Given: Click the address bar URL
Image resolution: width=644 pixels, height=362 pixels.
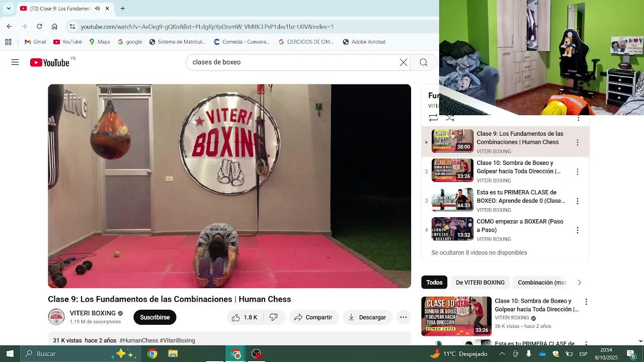Looking at the screenshot, I should tap(207, 27).
